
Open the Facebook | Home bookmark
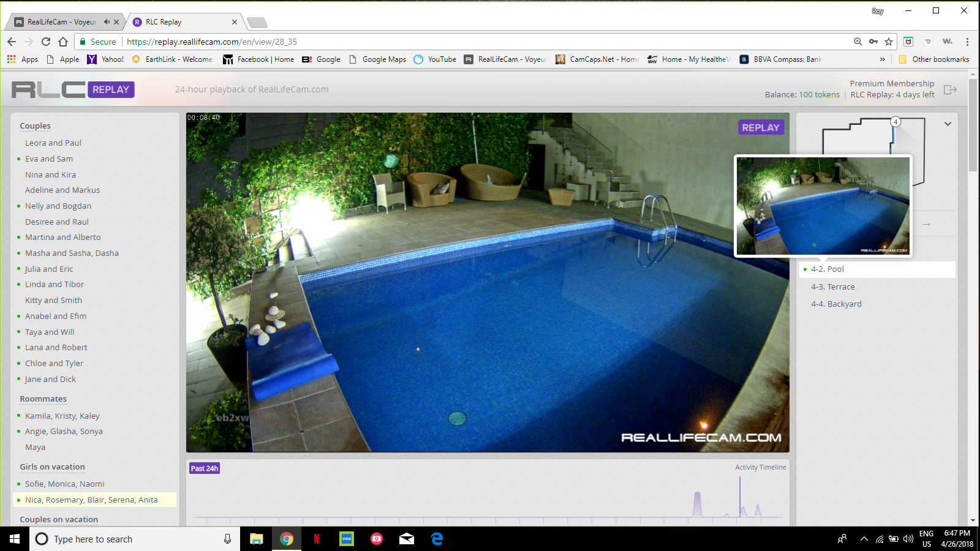click(258, 59)
